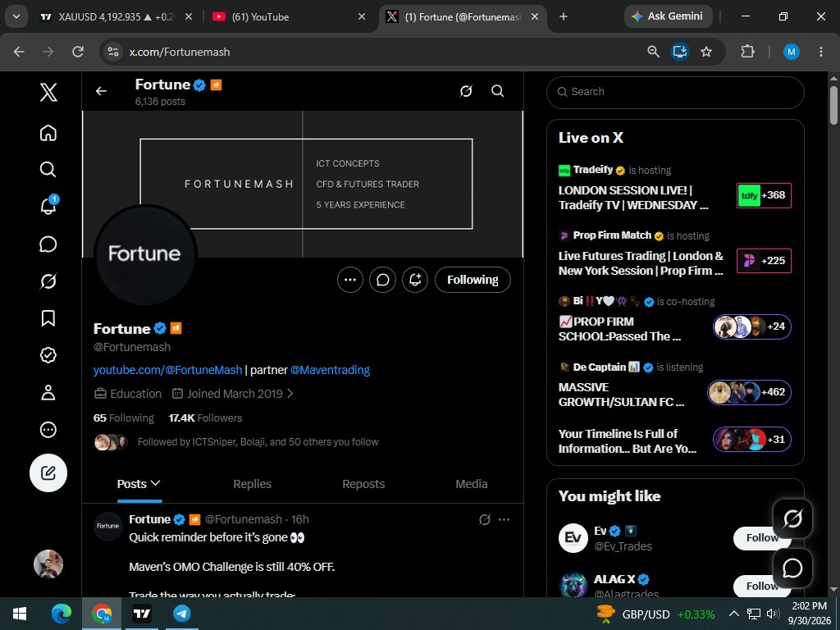The height and width of the screenshot is (630, 840).
Task: Click the Following button to unfollow
Action: click(472, 280)
